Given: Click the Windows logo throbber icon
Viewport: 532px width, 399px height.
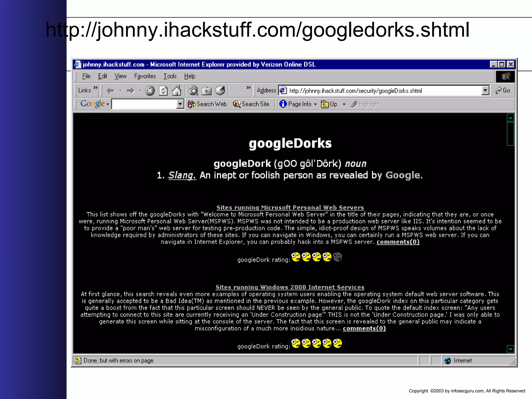Looking at the screenshot, I should tap(505, 76).
